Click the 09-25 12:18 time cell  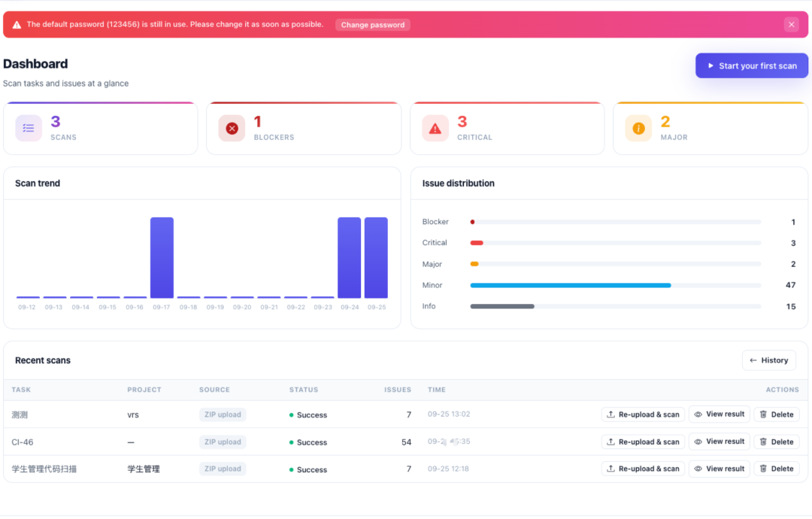448,469
